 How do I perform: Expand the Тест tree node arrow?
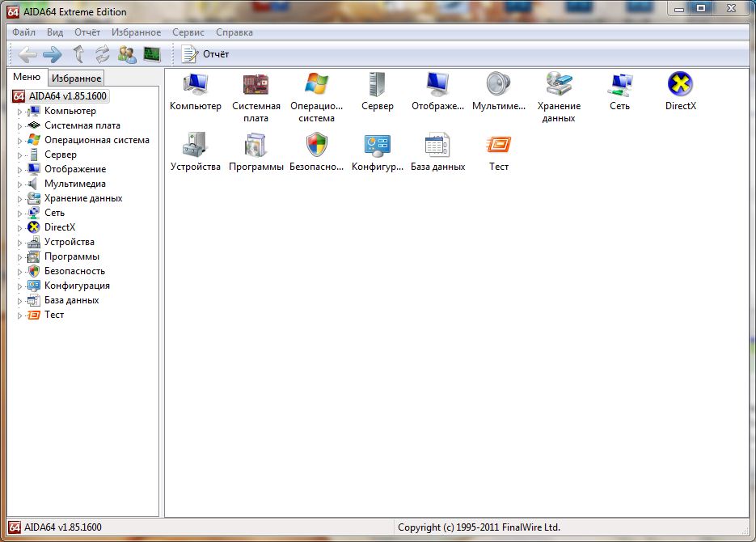20,315
